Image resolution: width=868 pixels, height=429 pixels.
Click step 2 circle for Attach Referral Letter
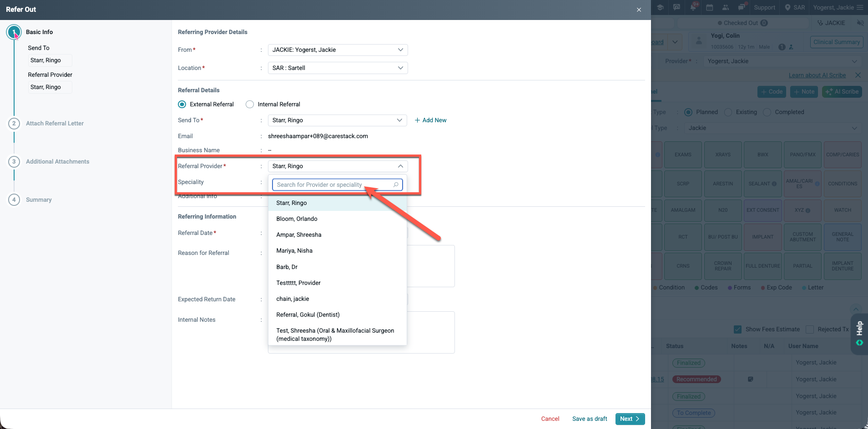(14, 123)
